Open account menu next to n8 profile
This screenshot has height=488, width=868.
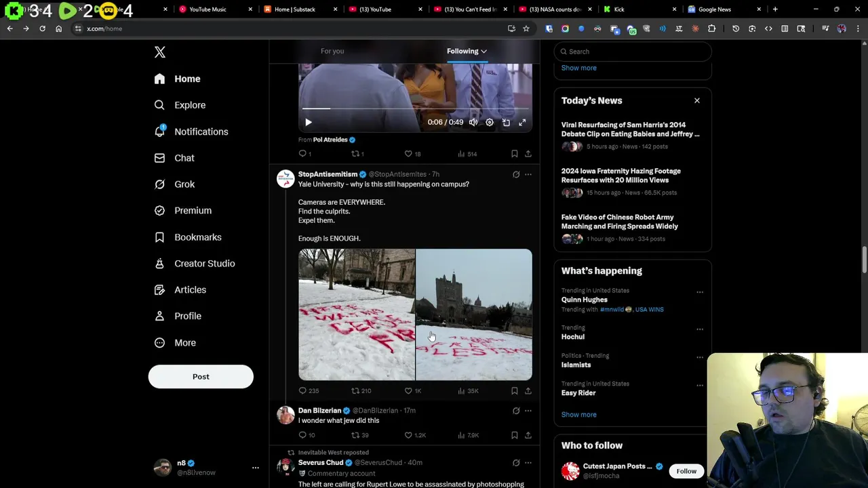(x=256, y=468)
